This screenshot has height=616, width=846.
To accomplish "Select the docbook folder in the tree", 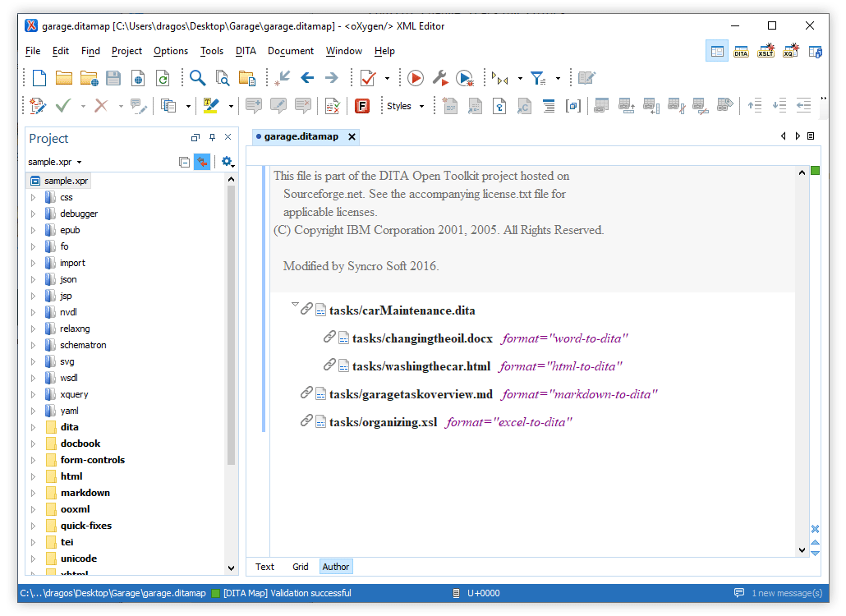I will [x=80, y=444].
